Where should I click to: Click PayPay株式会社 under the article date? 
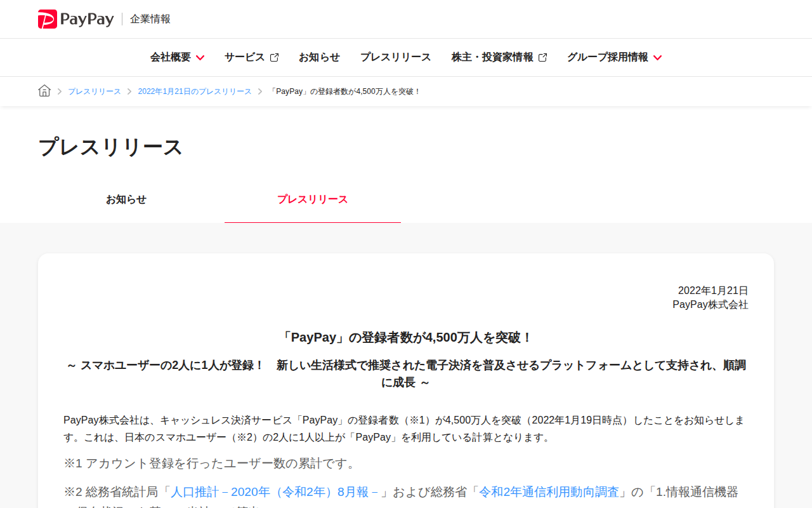710,305
